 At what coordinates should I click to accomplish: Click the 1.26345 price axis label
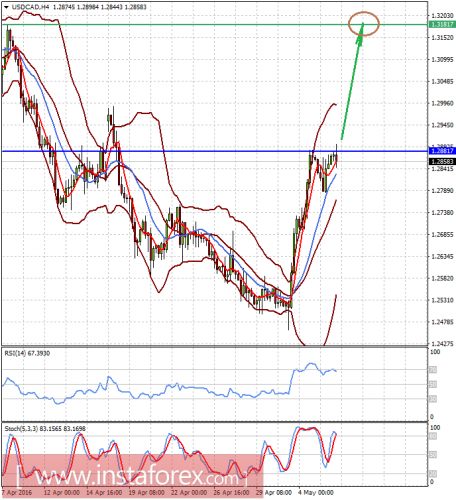[443, 256]
